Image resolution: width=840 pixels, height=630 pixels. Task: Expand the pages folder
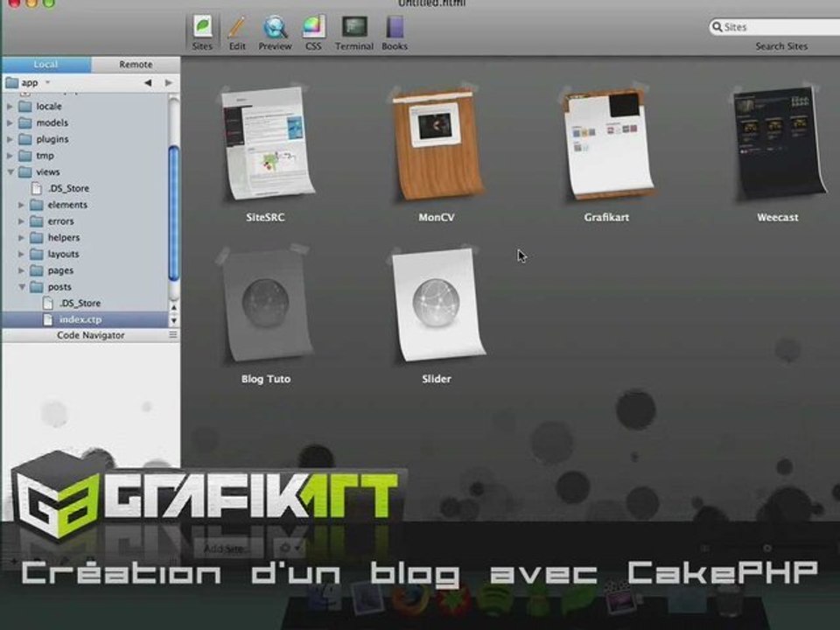pyautogui.click(x=21, y=270)
